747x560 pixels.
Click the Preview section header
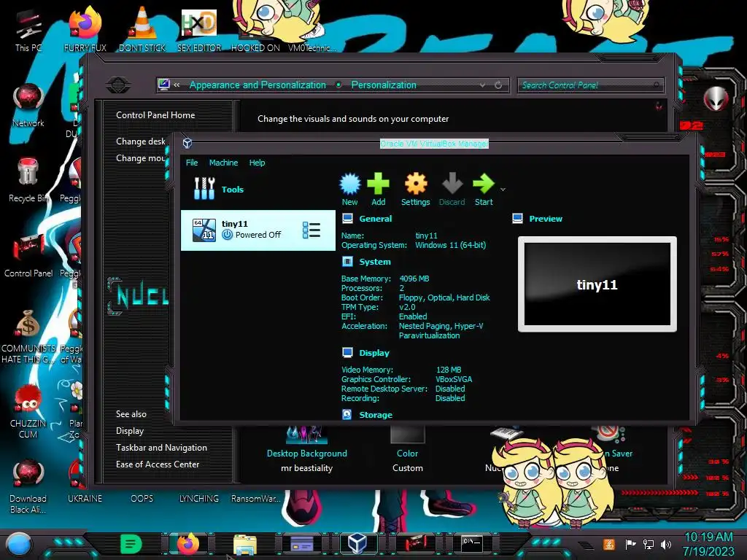click(x=546, y=219)
